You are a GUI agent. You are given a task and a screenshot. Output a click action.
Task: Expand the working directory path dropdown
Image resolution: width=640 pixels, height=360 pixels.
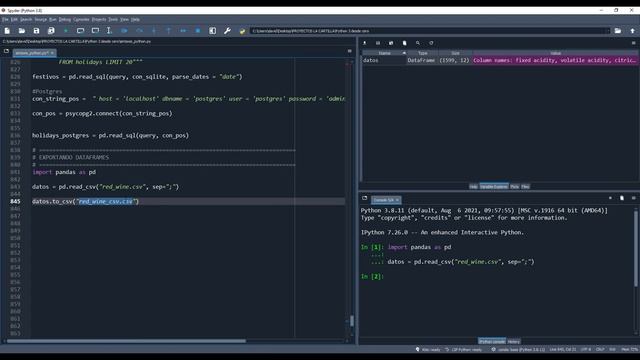pyautogui.click(x=607, y=31)
